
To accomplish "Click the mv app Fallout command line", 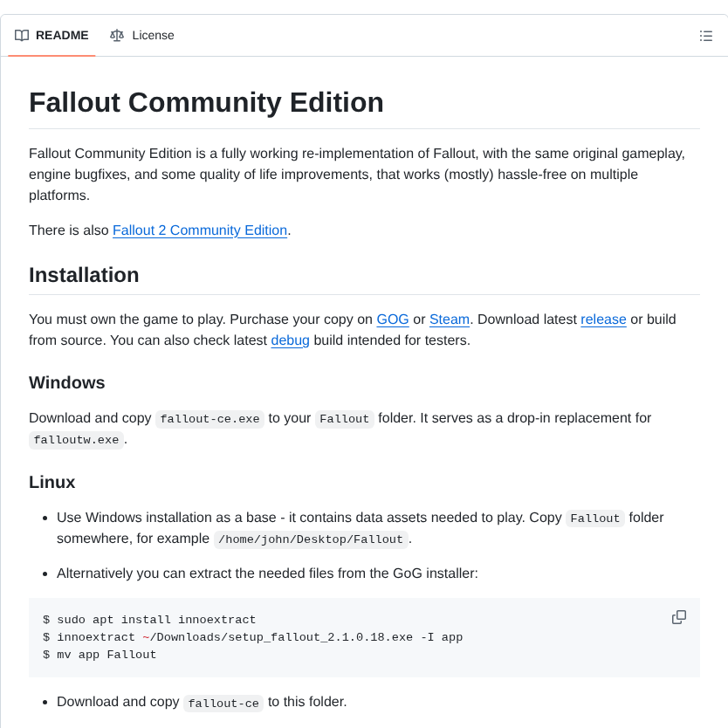I will 100,655.
